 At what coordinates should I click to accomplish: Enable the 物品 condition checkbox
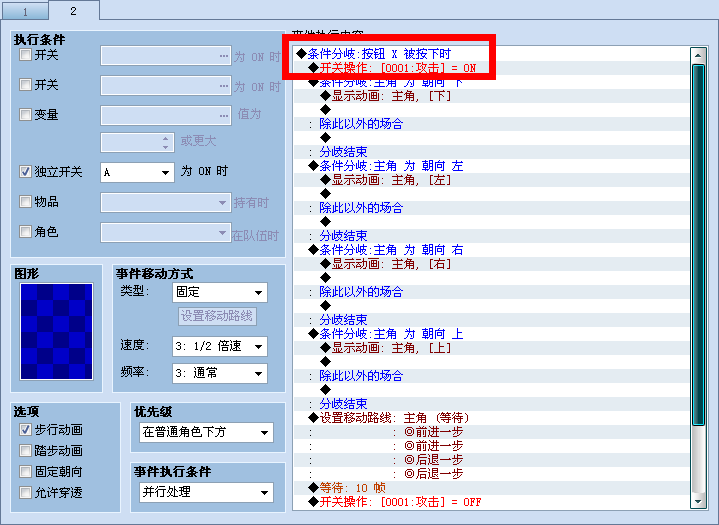pos(25,201)
